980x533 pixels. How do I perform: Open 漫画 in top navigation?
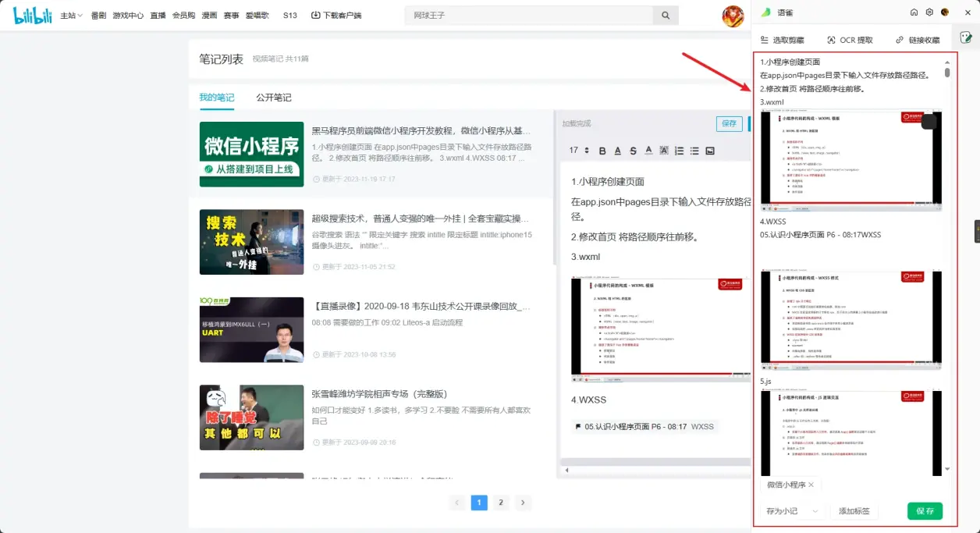pos(209,15)
